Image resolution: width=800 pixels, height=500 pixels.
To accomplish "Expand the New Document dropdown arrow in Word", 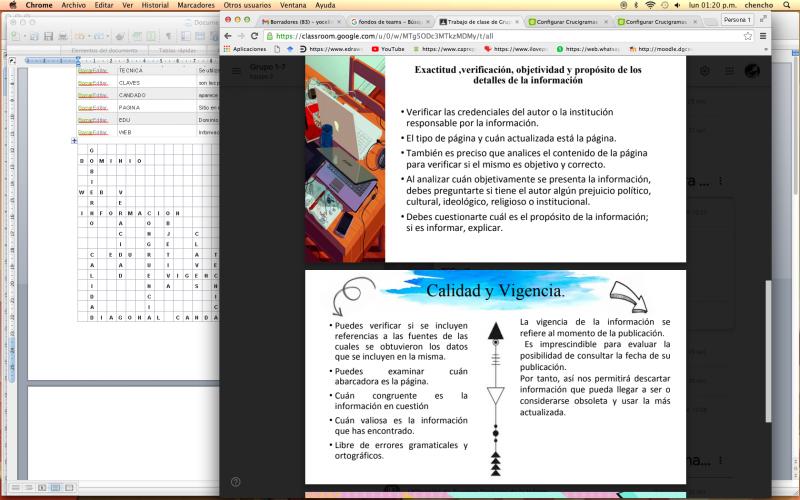I will (x=23, y=36).
